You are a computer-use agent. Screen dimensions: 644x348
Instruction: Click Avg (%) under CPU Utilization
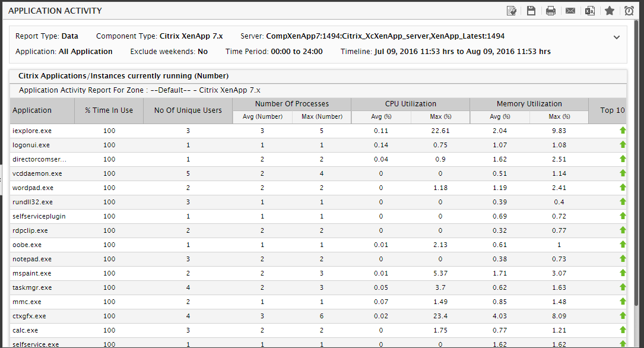(x=381, y=116)
